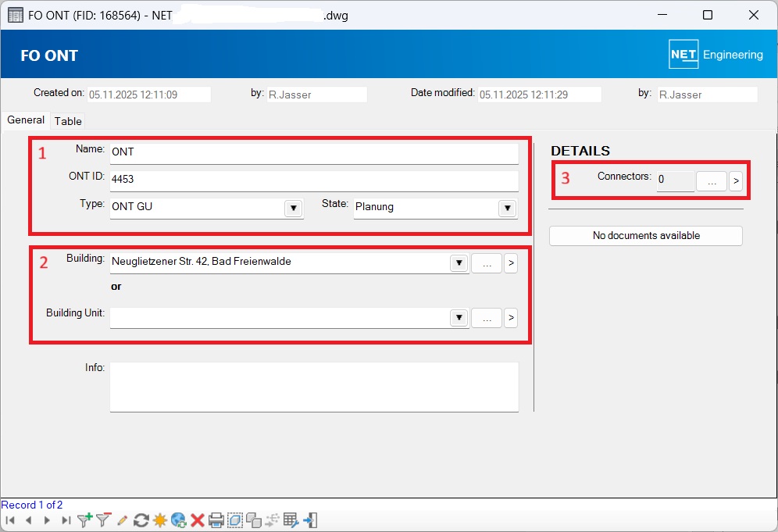The image size is (778, 532).
Task: Click the arrow button next to Building
Action: tap(510, 263)
